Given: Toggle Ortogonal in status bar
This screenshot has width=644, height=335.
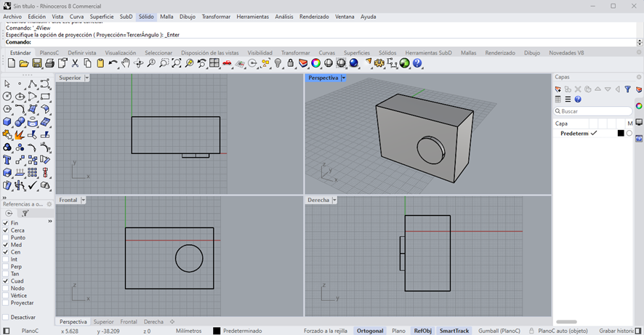Looking at the screenshot, I should coord(370,331).
